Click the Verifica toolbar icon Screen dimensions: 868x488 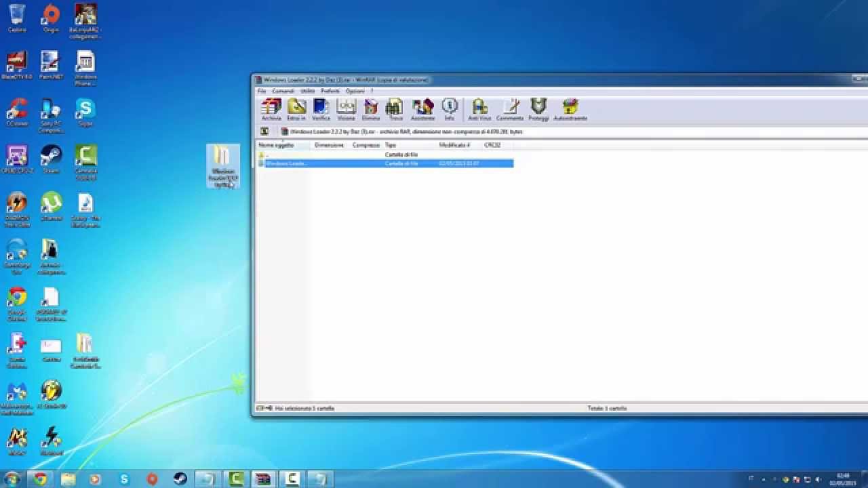pyautogui.click(x=321, y=109)
